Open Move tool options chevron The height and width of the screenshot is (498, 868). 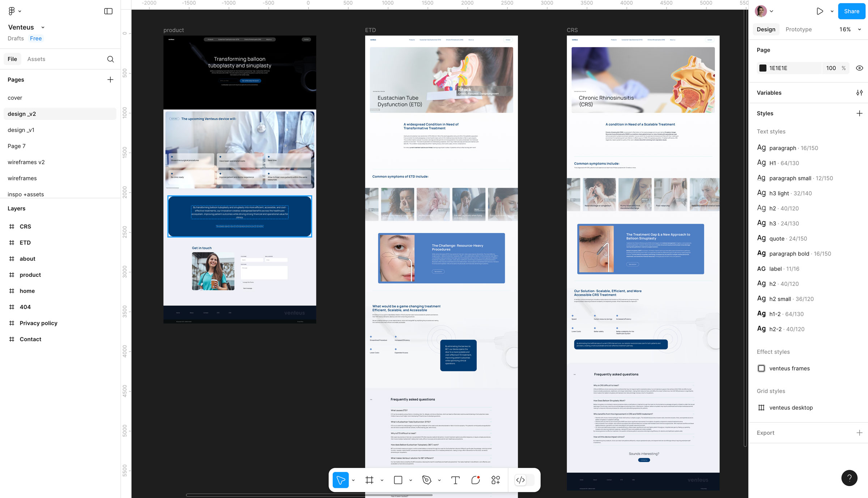coord(353,480)
